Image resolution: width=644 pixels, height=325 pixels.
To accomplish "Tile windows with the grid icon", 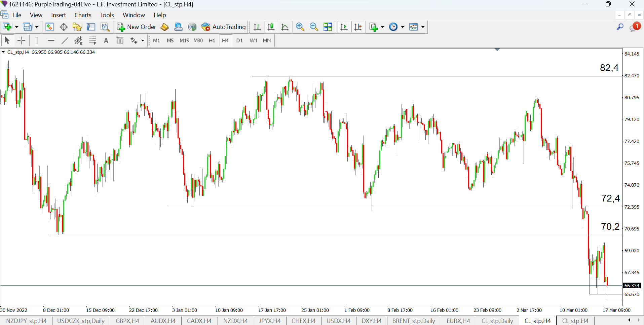I will [328, 27].
